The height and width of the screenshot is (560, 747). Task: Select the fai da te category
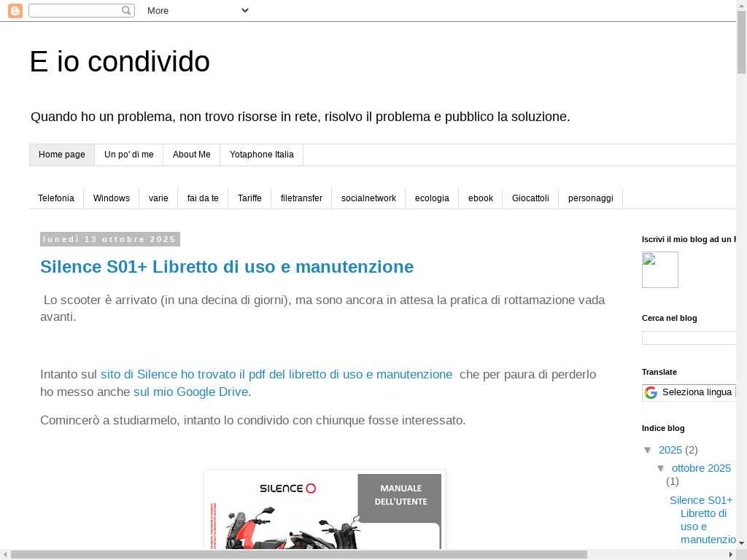tap(203, 198)
